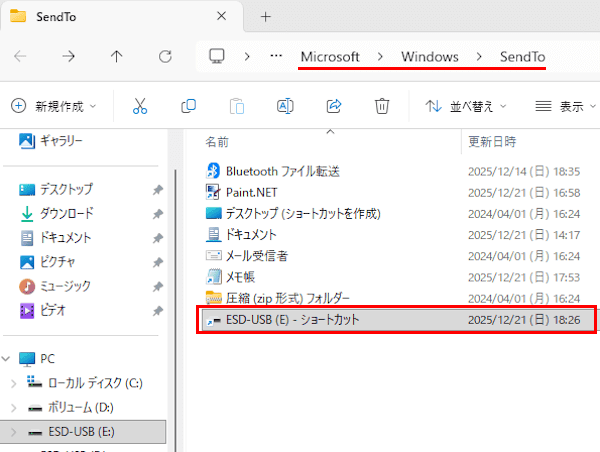Sort by 名前 column header
Image resolution: width=600 pixels, height=452 pixels.
pos(217,142)
